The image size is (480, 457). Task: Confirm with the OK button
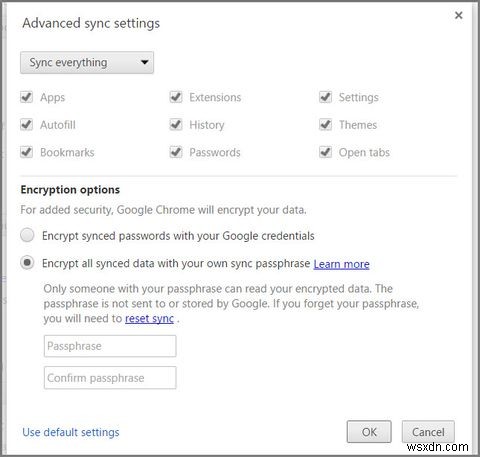(x=369, y=432)
